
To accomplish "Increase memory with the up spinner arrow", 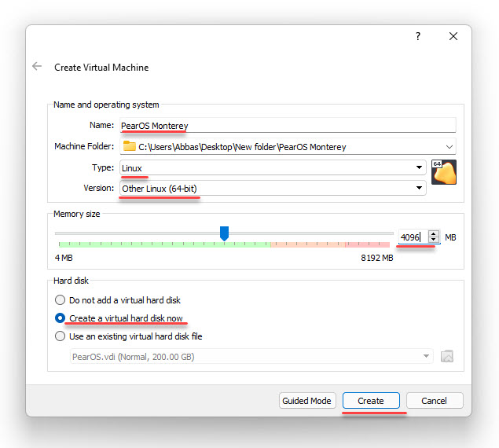I will pos(434,233).
